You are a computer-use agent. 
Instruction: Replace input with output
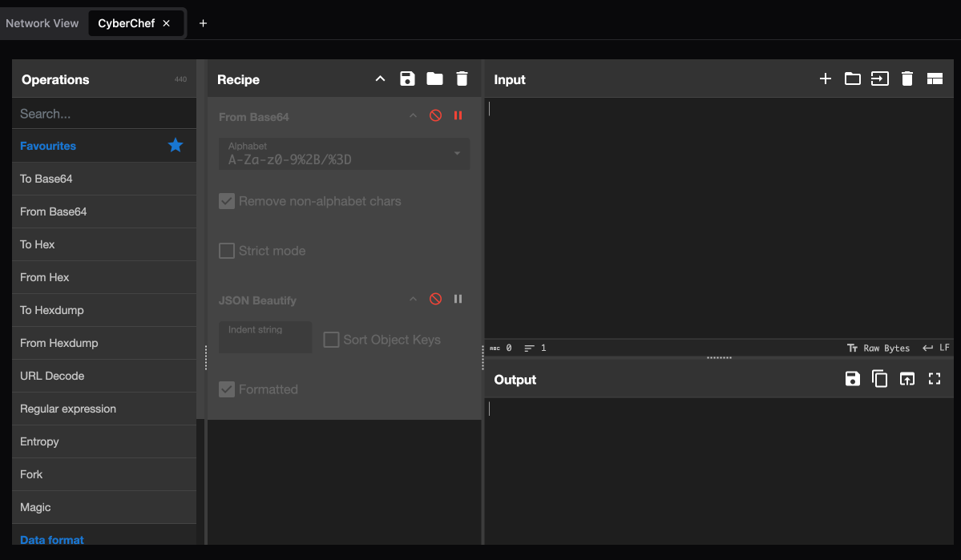pos(907,379)
